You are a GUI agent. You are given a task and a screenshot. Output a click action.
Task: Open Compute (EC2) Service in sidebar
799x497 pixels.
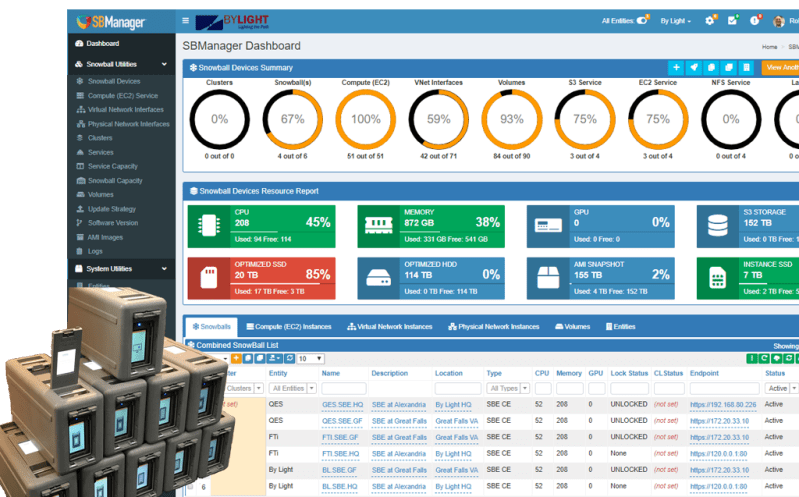121,96
